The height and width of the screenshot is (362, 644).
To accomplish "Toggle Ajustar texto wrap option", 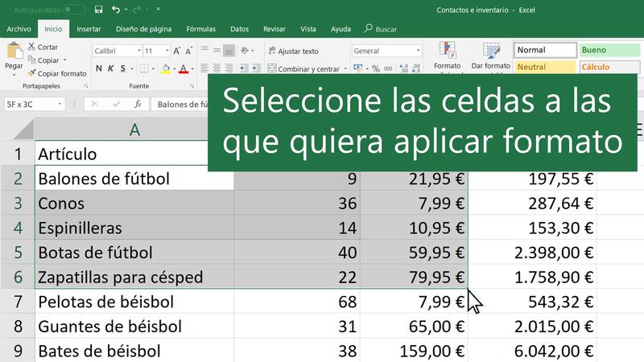I will pyautogui.click(x=293, y=51).
